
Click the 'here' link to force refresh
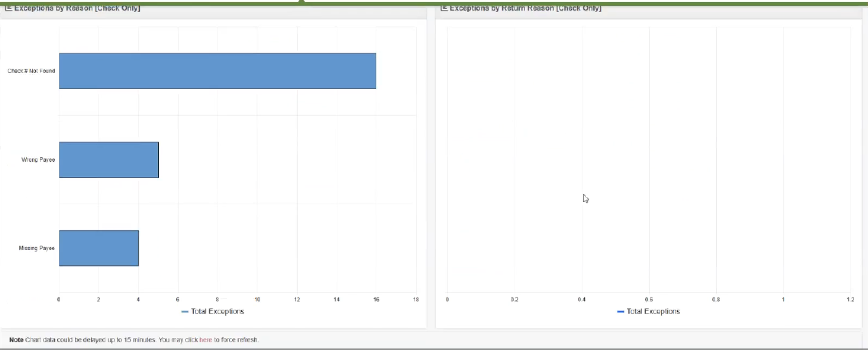pos(206,340)
